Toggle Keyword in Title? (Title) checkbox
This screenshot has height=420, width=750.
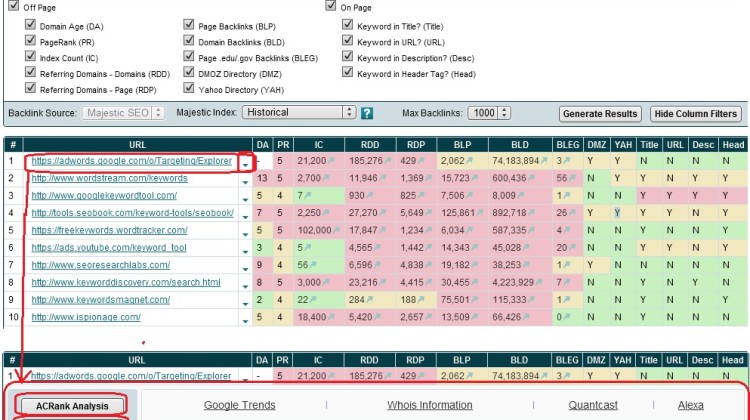tap(348, 24)
